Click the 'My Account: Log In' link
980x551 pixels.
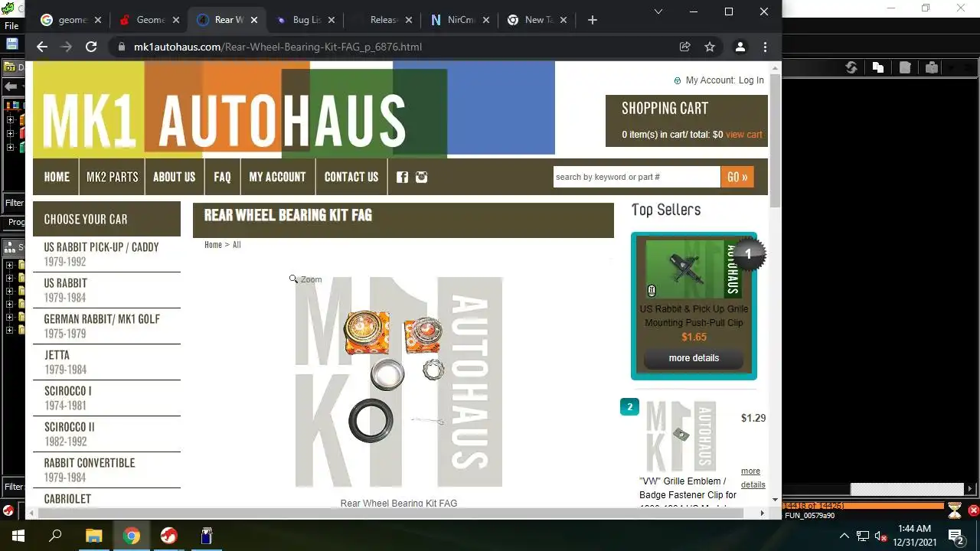tap(724, 80)
